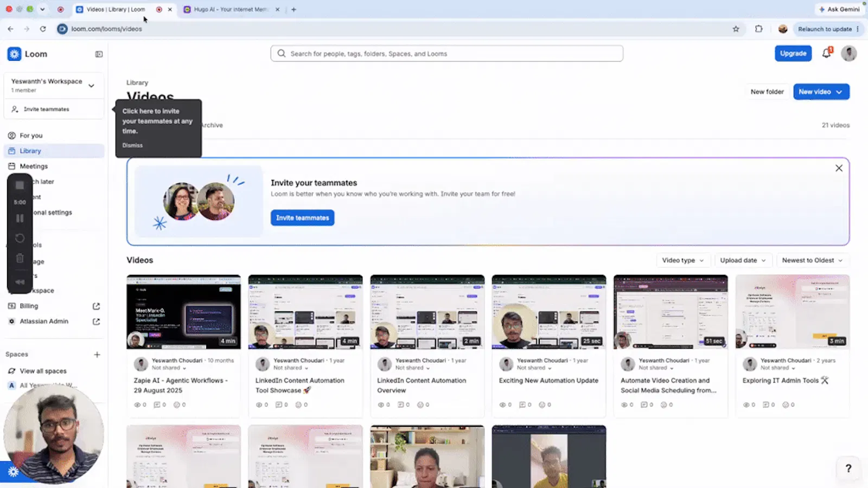Stop the Loom recording

(x=20, y=185)
